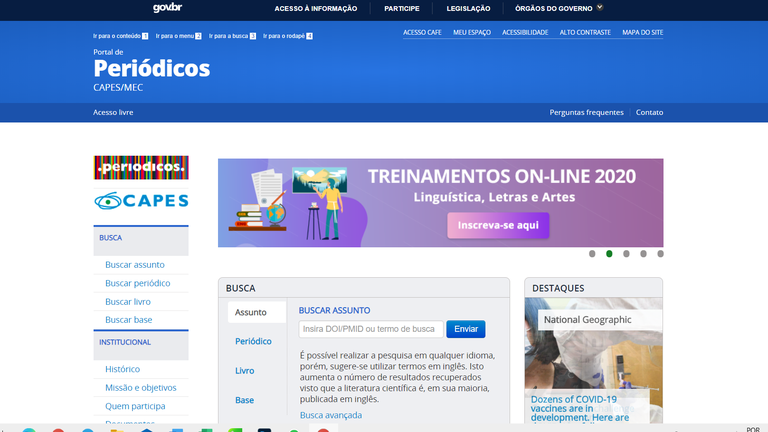Expand the INSTITUCIONAL sidebar section

[x=140, y=342]
